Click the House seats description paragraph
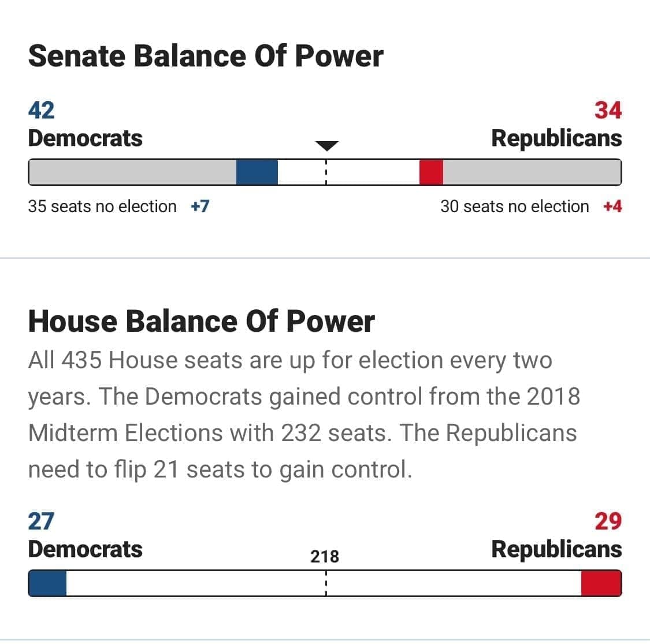This screenshot has height=644, width=650. click(x=303, y=414)
